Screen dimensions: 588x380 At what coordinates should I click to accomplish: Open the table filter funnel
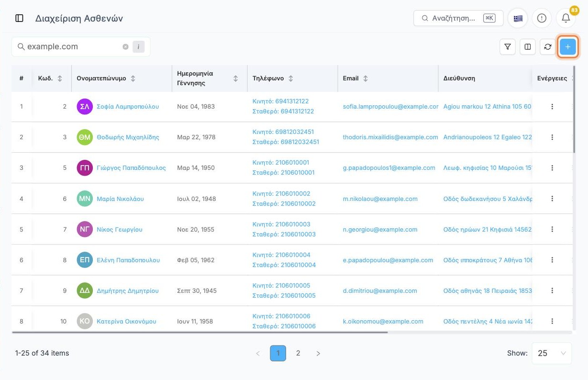[508, 47]
